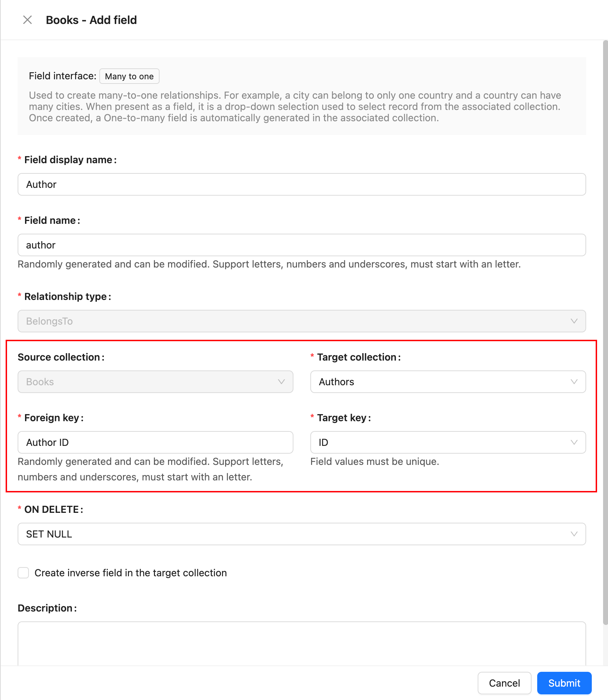The height and width of the screenshot is (700, 608).
Task: Click inside the Description text area
Action: [302, 643]
